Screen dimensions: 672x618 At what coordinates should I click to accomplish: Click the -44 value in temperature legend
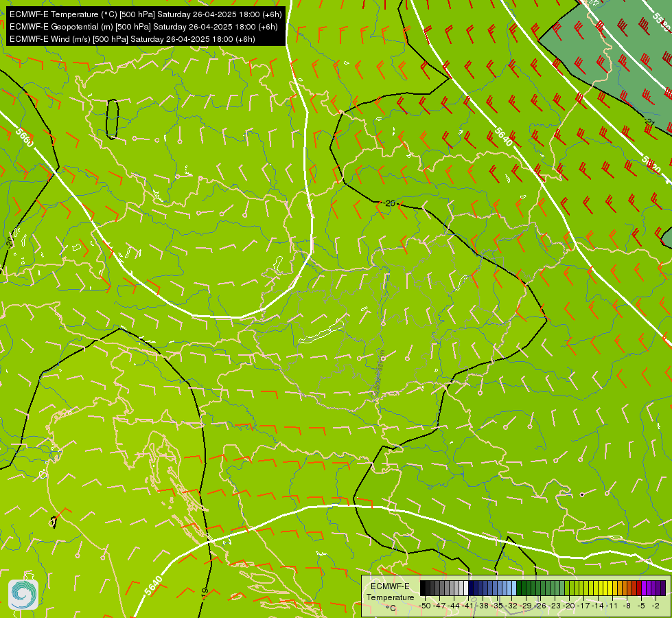(x=454, y=606)
